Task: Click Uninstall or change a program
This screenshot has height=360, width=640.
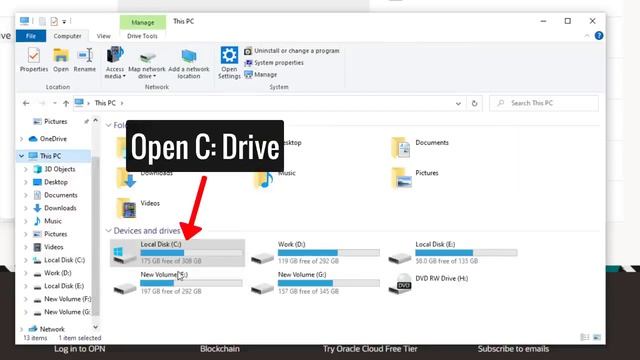Action: pyautogui.click(x=292, y=51)
